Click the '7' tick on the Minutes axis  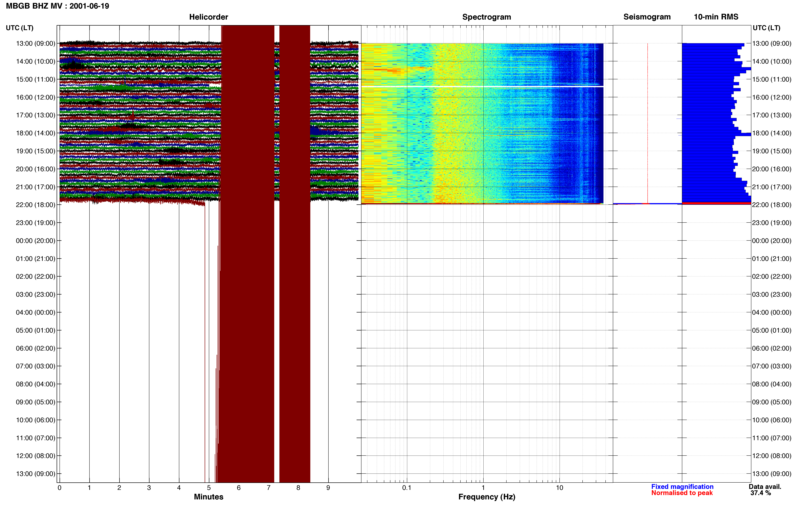pos(269,488)
